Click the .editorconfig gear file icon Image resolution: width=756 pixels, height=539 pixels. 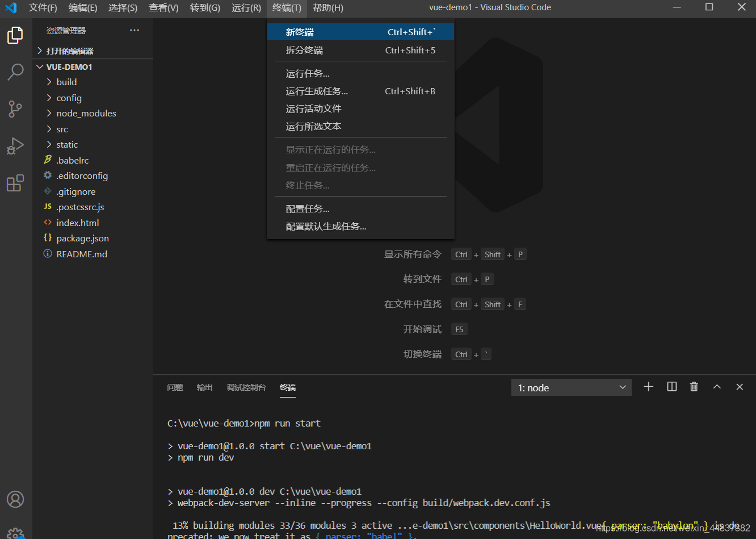[48, 176]
